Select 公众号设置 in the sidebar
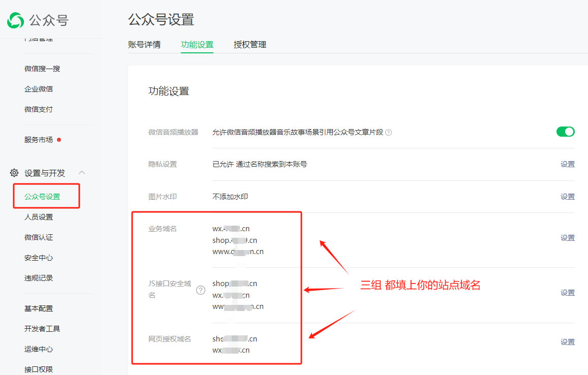The height and width of the screenshot is (375, 588). pos(42,197)
